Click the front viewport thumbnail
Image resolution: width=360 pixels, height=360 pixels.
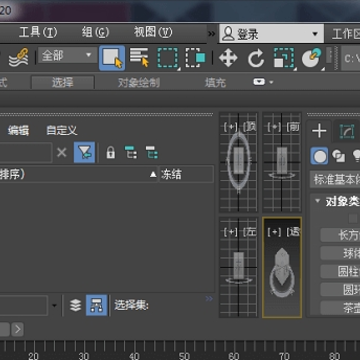point(282,162)
